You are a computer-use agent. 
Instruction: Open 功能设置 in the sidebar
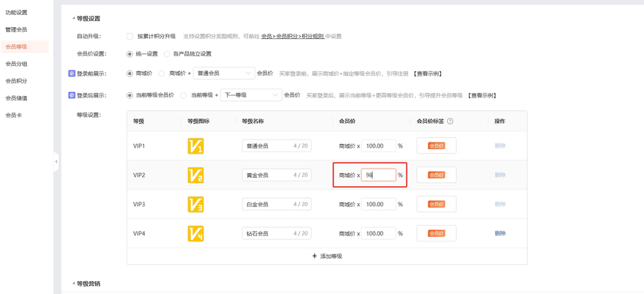16,12
